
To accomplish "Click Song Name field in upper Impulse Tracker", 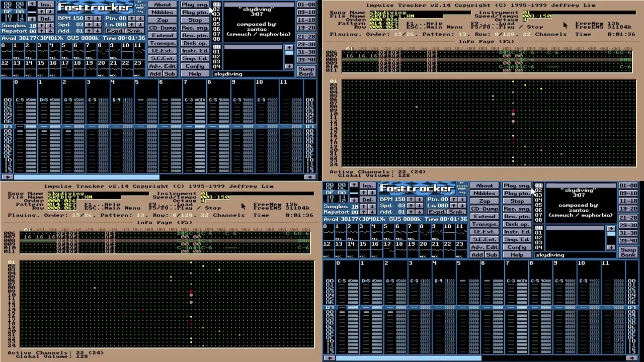I will (421, 13).
